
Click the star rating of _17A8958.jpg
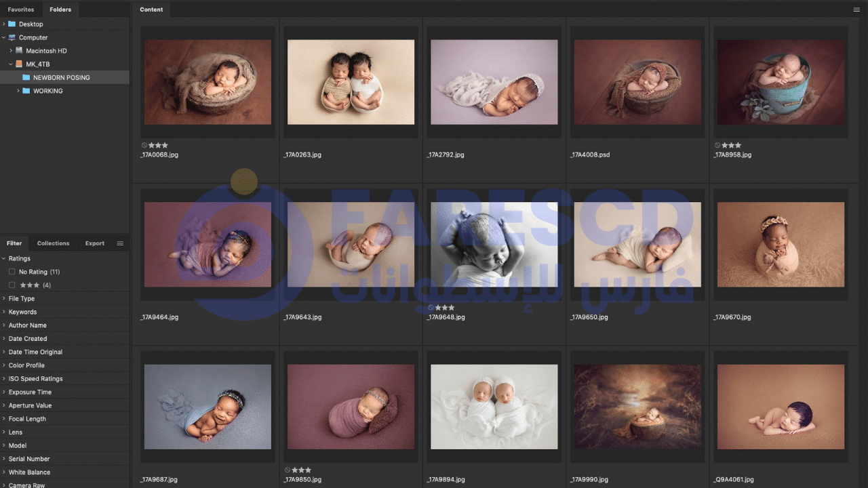click(x=731, y=145)
